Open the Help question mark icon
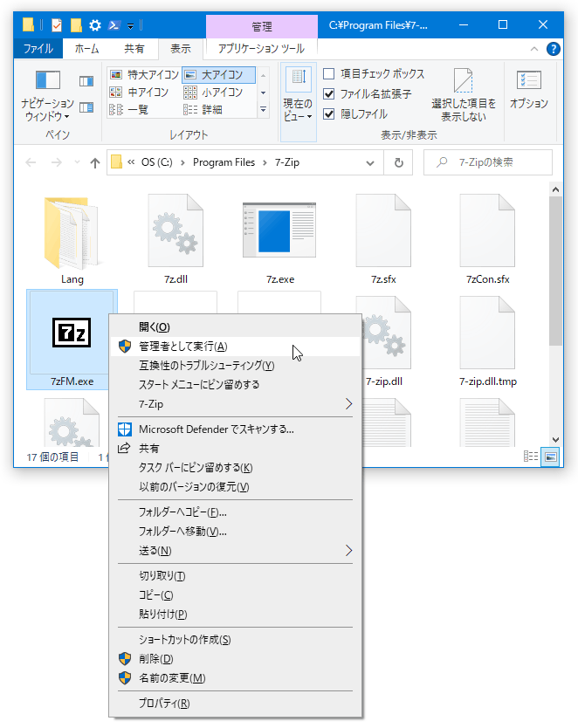Viewport: 578px width, 728px height. click(x=553, y=49)
